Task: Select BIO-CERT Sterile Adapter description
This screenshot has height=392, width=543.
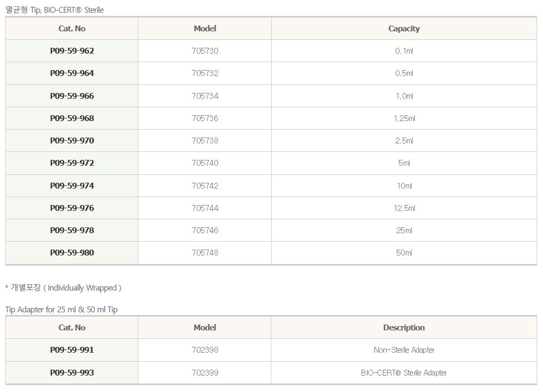Action: pos(404,373)
